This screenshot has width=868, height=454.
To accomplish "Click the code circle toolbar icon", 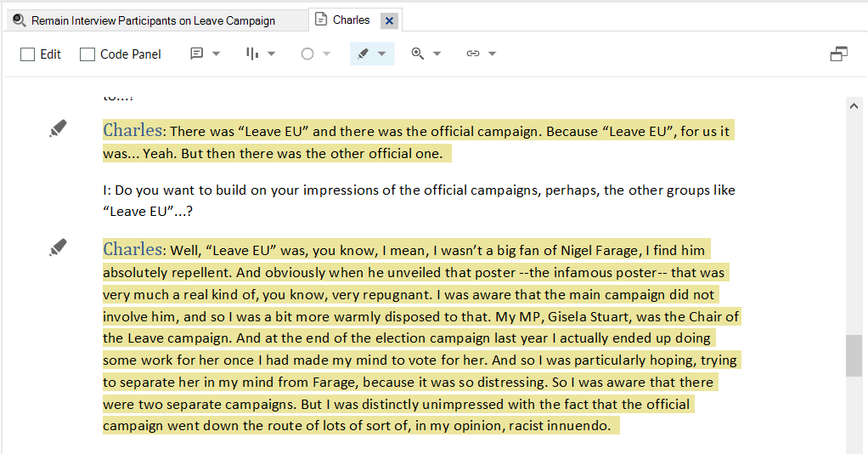I will click(x=307, y=54).
